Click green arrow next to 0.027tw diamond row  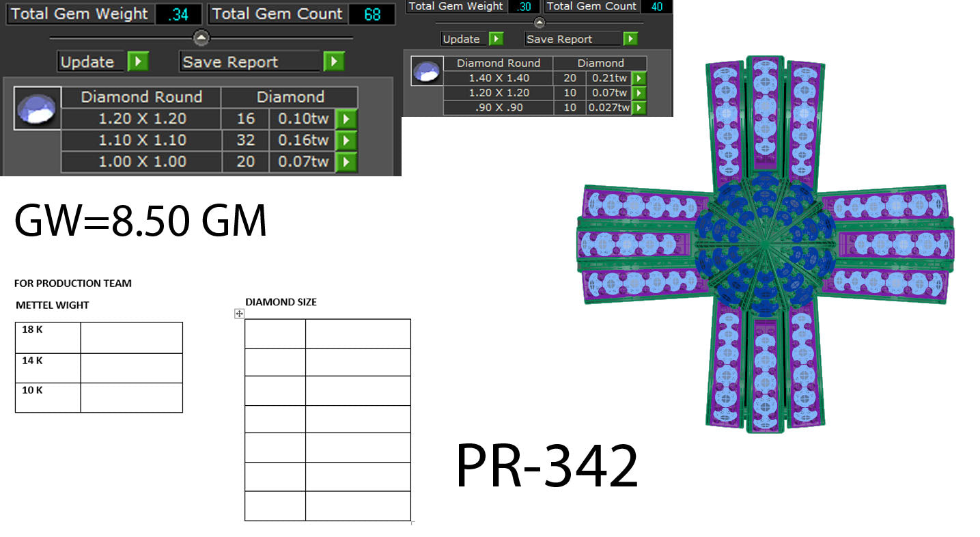638,107
